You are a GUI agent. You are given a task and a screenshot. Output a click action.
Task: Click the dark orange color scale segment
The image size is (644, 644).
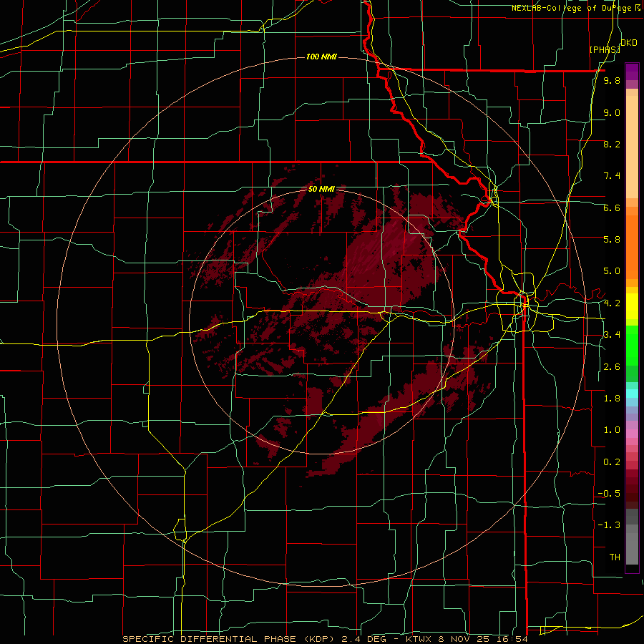click(632, 246)
